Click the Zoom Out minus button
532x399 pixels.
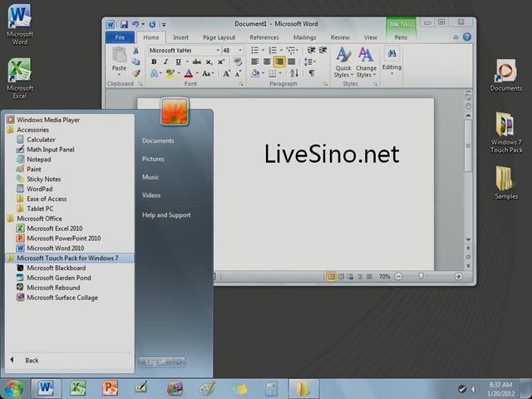coord(399,277)
